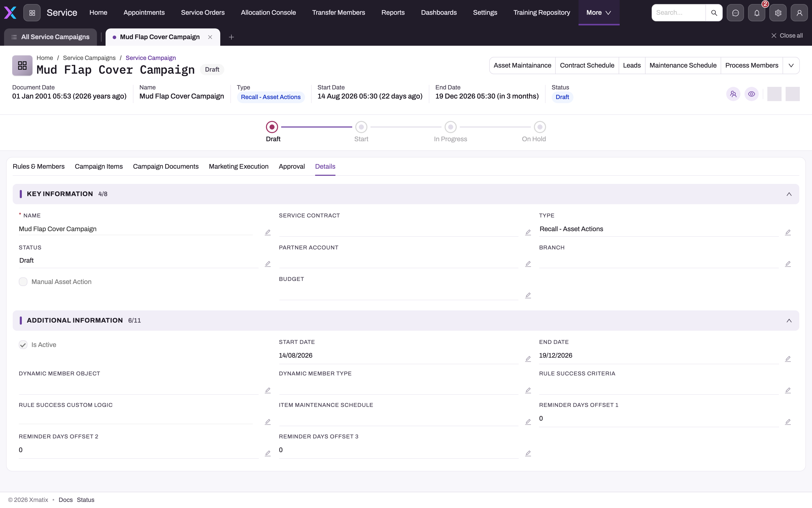Edit the Start Date pencil icon

[528, 359]
